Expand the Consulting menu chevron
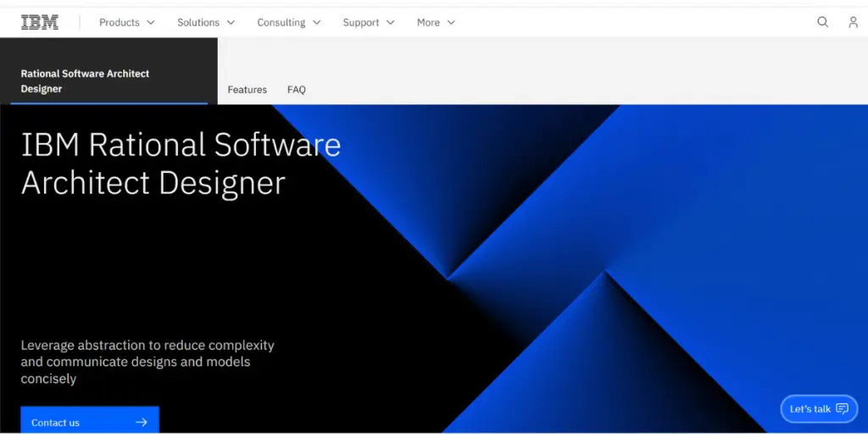This screenshot has width=868, height=434. [317, 23]
